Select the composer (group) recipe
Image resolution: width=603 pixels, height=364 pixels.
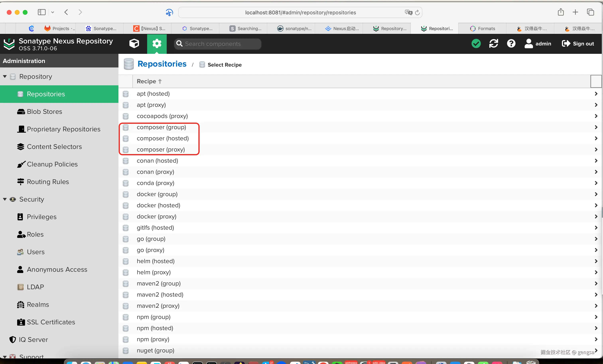click(360, 127)
